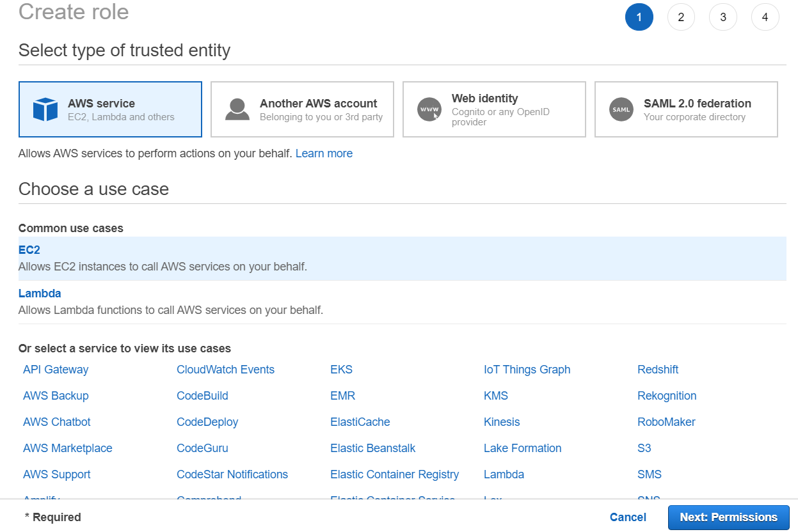Click the AWS service cube icon
Screen dimensions: 798x532
pos(45,109)
